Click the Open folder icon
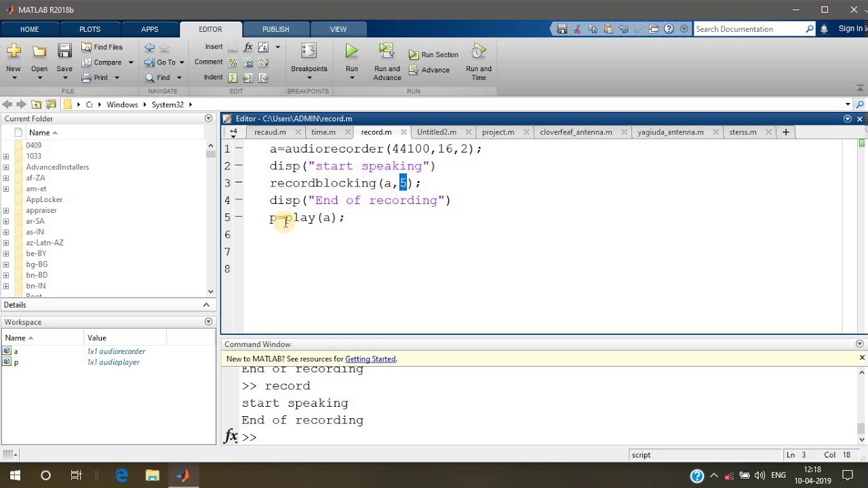 [x=39, y=52]
